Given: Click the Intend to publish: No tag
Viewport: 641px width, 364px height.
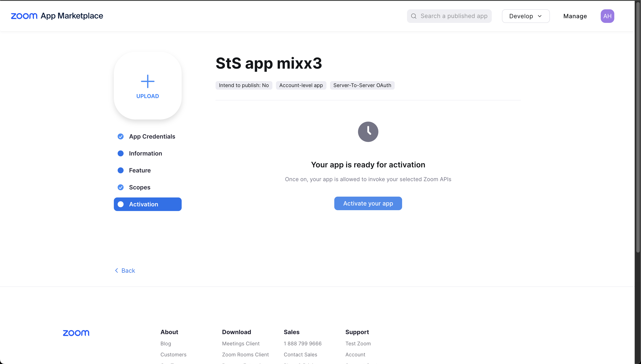Looking at the screenshot, I should pos(244,85).
